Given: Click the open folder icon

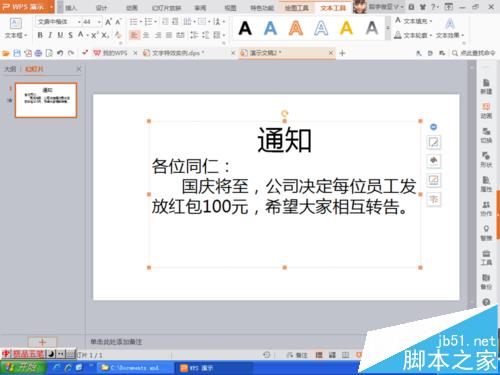Looking at the screenshot, I should [x=6, y=53].
